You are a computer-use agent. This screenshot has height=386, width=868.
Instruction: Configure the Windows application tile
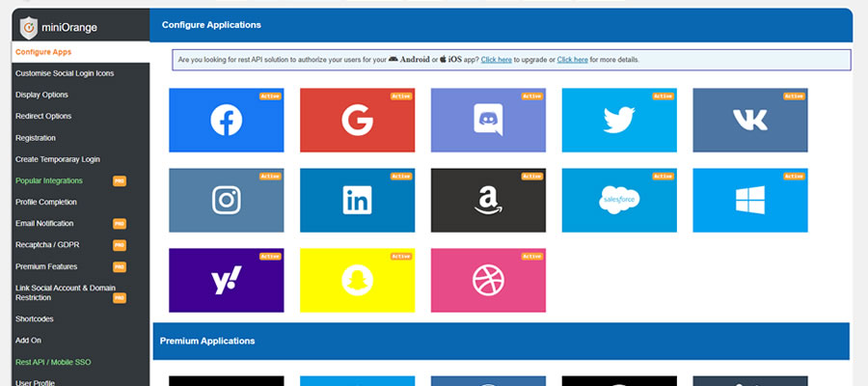click(750, 201)
